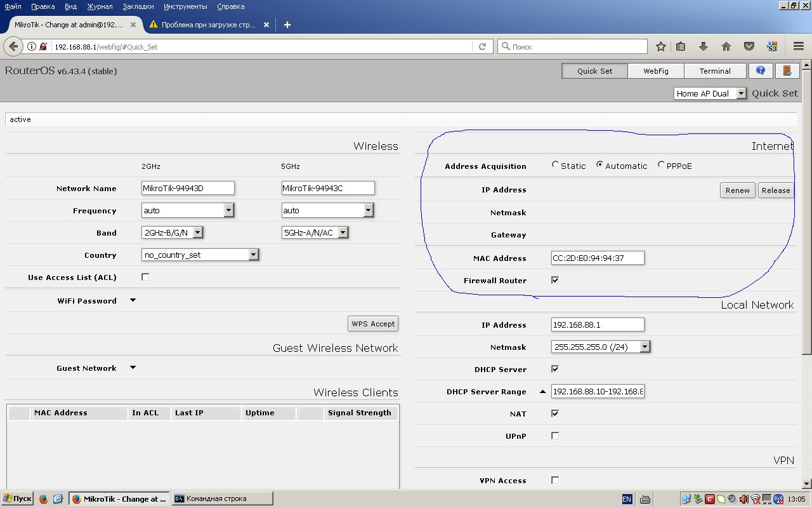Viewport: 812px width, 508px height.
Task: Click the Local Network IP Address field
Action: pyautogui.click(x=598, y=324)
